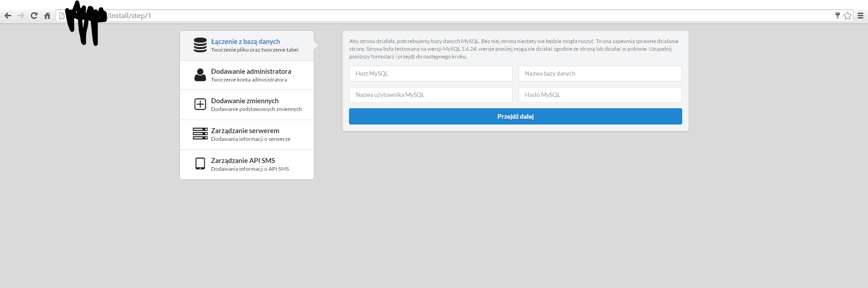
Task: Click the administrator user silhouette icon
Action: (x=200, y=75)
